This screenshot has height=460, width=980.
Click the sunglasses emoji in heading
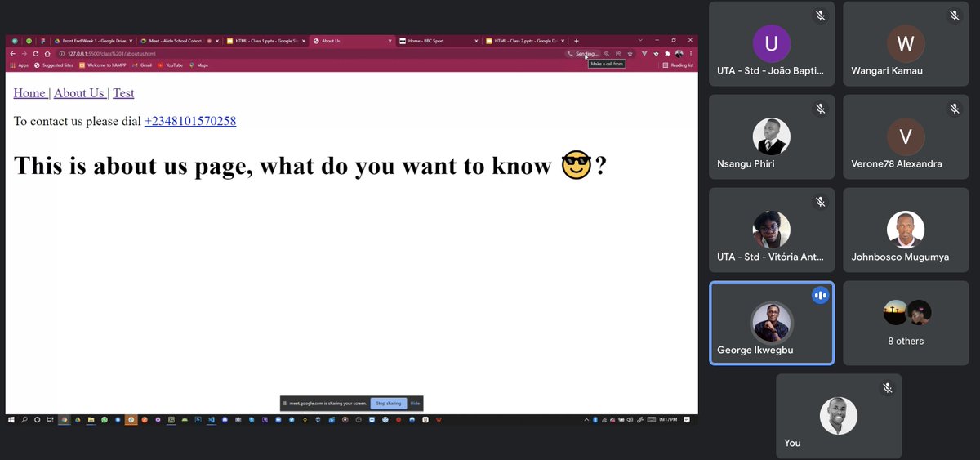[x=577, y=167]
